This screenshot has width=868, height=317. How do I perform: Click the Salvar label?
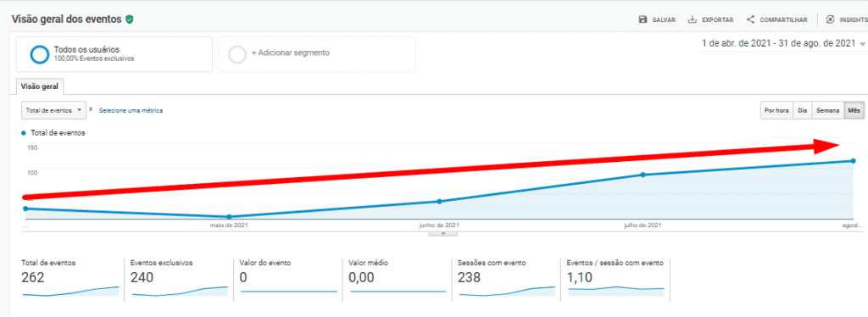click(663, 19)
